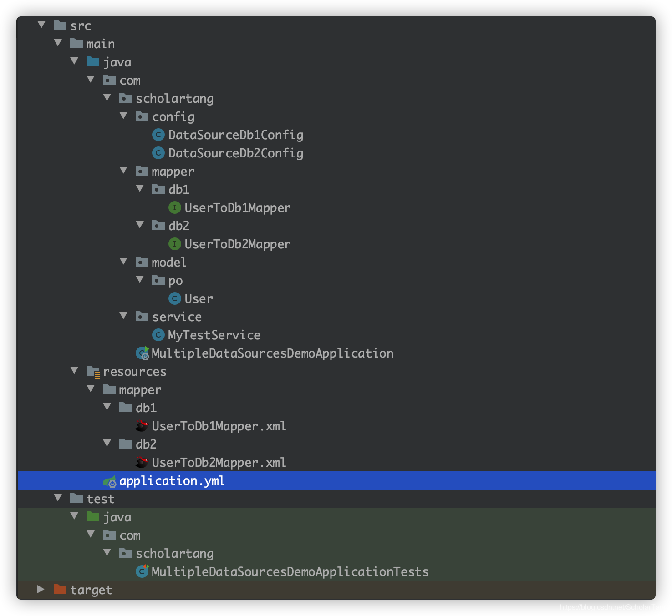Click the UserToDb2Mapper interface icon

point(174,244)
